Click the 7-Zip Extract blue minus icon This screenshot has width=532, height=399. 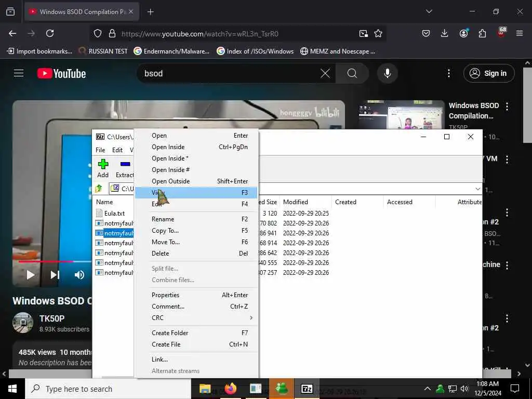[125, 164]
